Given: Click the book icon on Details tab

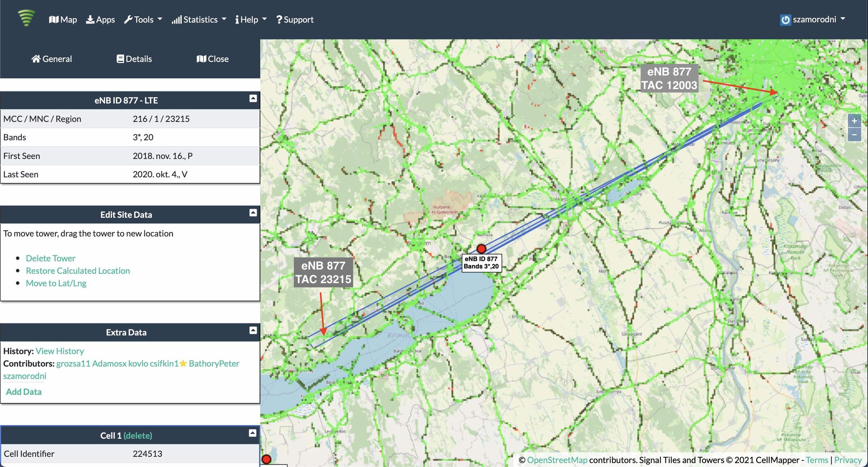Looking at the screenshot, I should pos(120,59).
